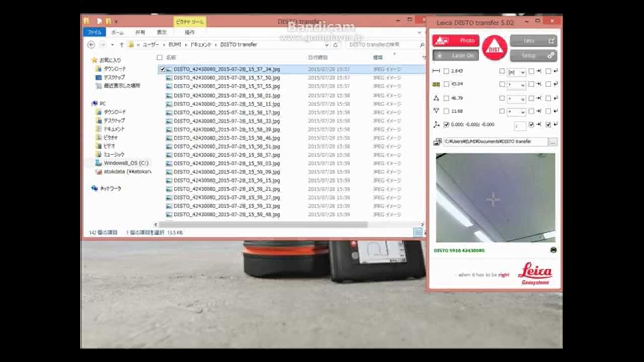Open the 操作 ribbon tab

[x=190, y=32]
